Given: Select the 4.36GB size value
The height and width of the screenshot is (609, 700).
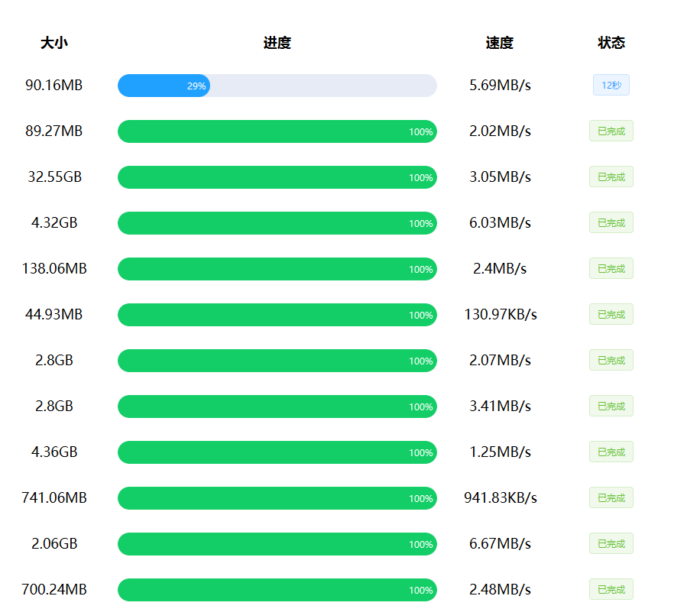Looking at the screenshot, I should point(54,452).
